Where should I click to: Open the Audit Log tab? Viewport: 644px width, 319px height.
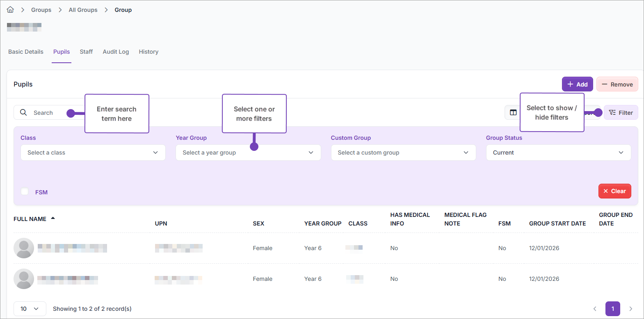click(116, 52)
